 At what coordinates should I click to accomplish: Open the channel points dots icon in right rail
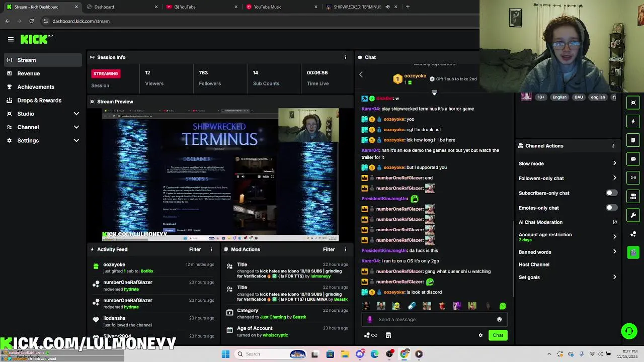pos(633,234)
